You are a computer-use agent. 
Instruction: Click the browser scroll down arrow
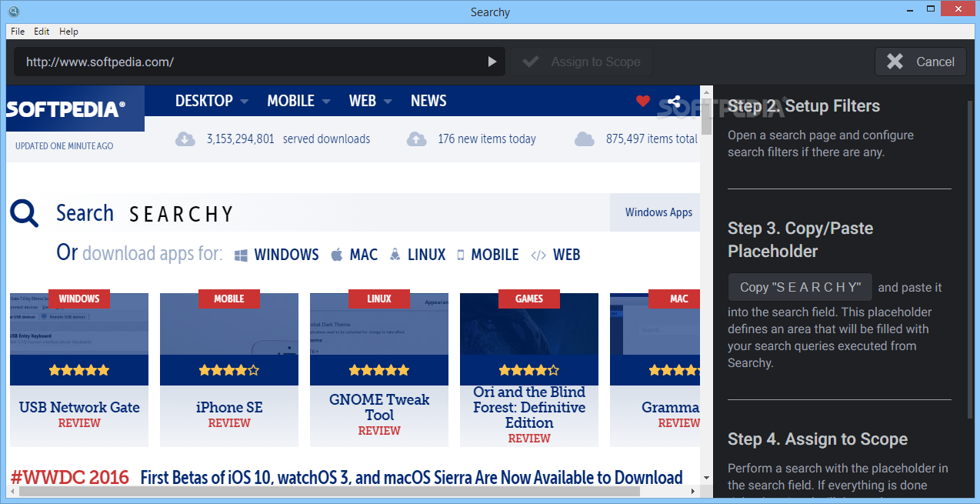coord(706,477)
